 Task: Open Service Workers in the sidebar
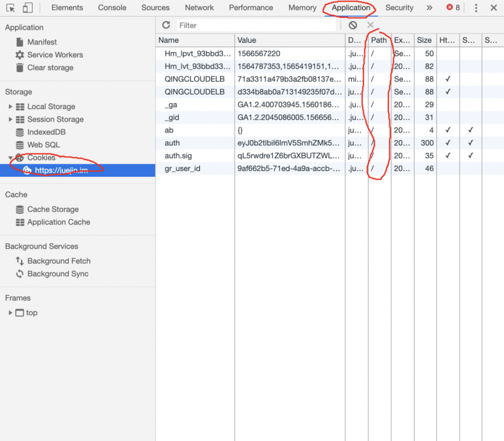(55, 55)
